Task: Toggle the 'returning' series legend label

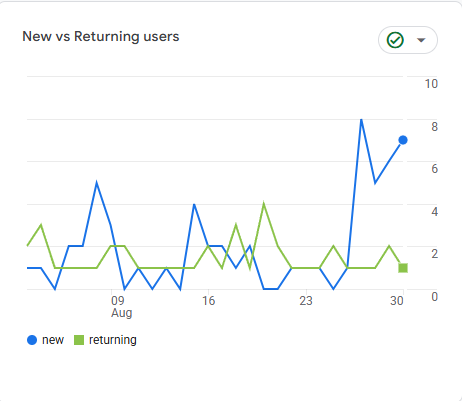Action: point(113,340)
